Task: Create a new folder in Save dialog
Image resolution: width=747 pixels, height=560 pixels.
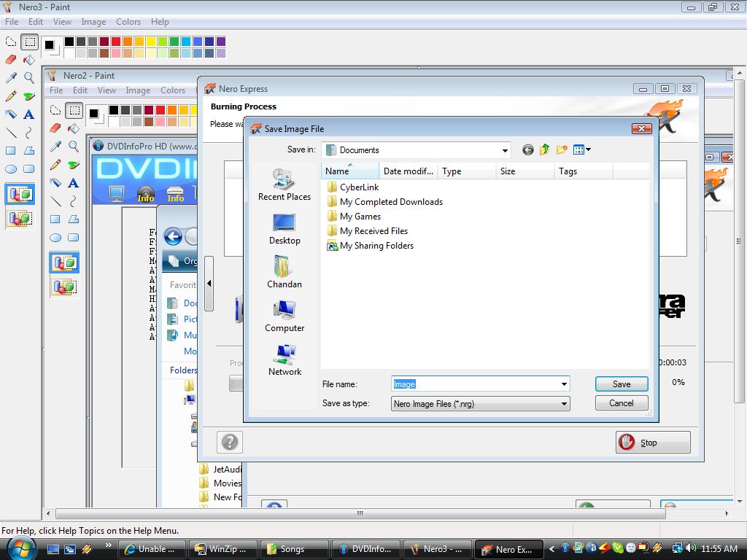Action: coord(562,150)
